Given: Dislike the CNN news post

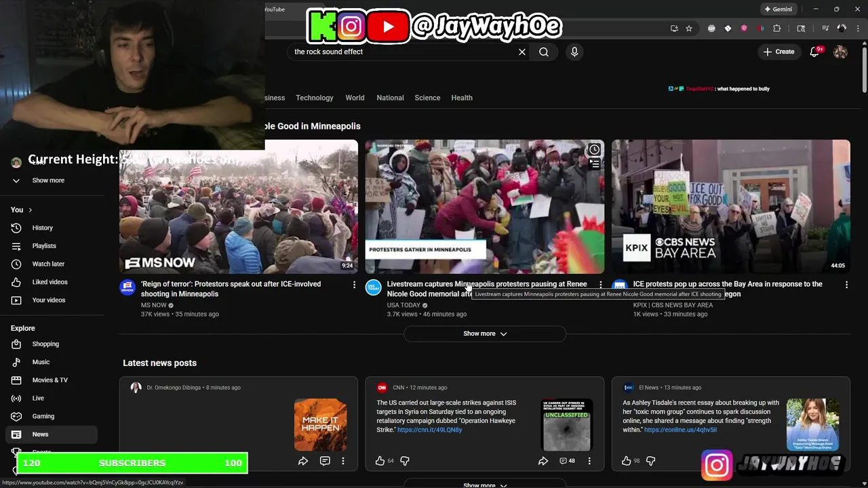Looking at the screenshot, I should point(405,461).
